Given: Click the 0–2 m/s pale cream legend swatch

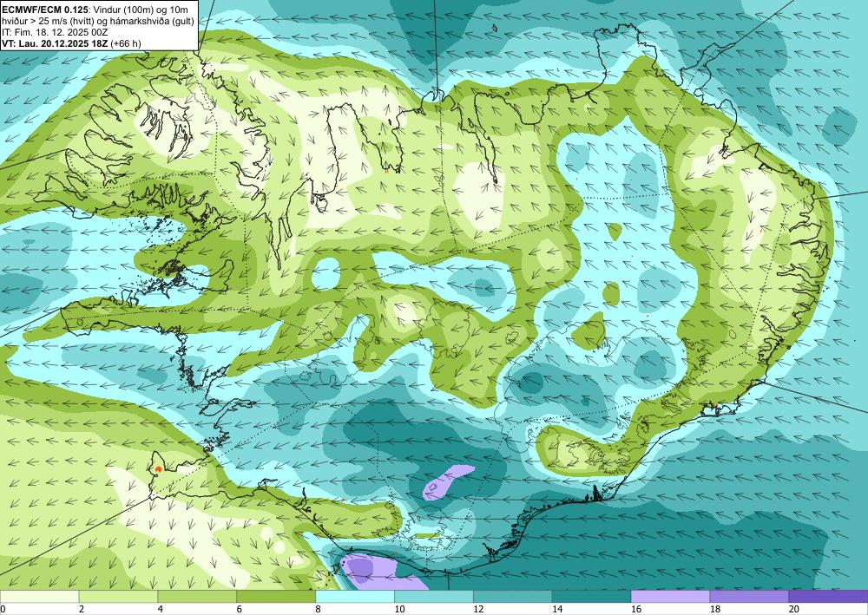Looking at the screenshot, I should click(39, 597).
